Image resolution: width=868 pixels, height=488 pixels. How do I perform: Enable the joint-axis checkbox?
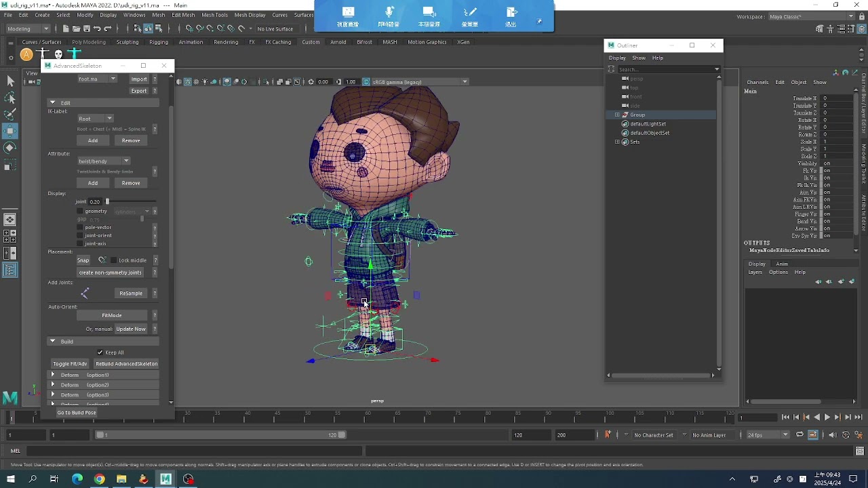click(x=80, y=244)
